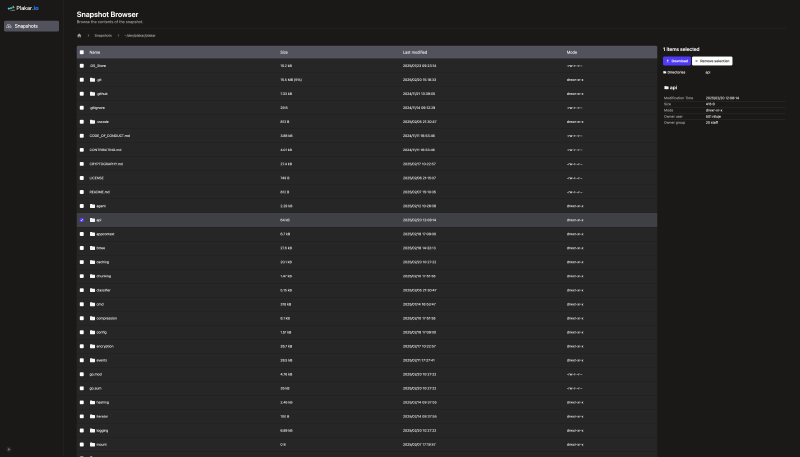This screenshot has height=457, width=800.
Task: Open the cmd folder icon
Action: pyautogui.click(x=92, y=304)
